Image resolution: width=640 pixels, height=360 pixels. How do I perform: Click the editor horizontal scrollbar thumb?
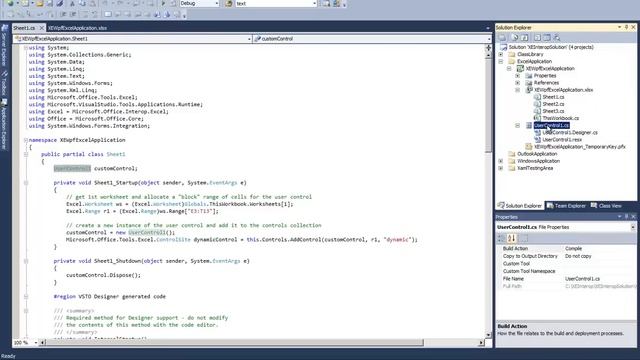coord(235,343)
